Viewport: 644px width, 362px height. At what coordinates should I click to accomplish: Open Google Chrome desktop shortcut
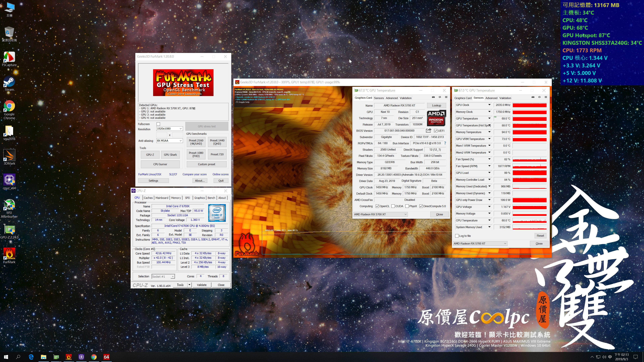click(x=9, y=110)
